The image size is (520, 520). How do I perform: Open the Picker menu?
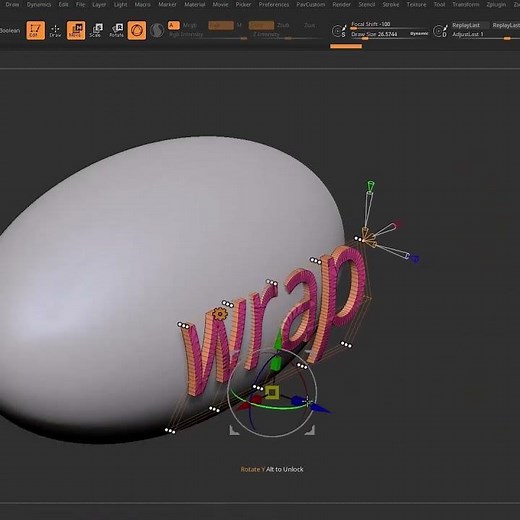click(x=243, y=4)
